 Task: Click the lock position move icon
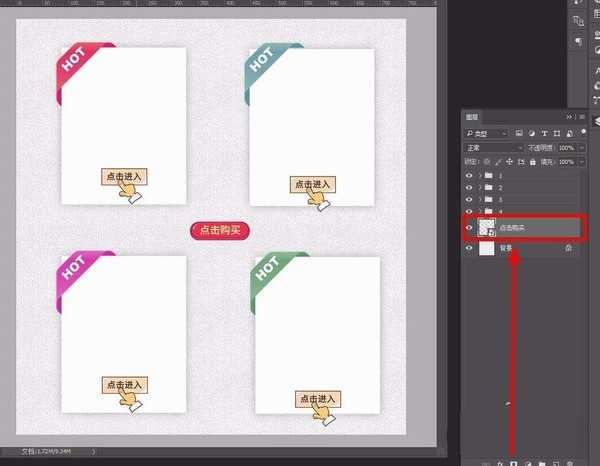pos(509,162)
